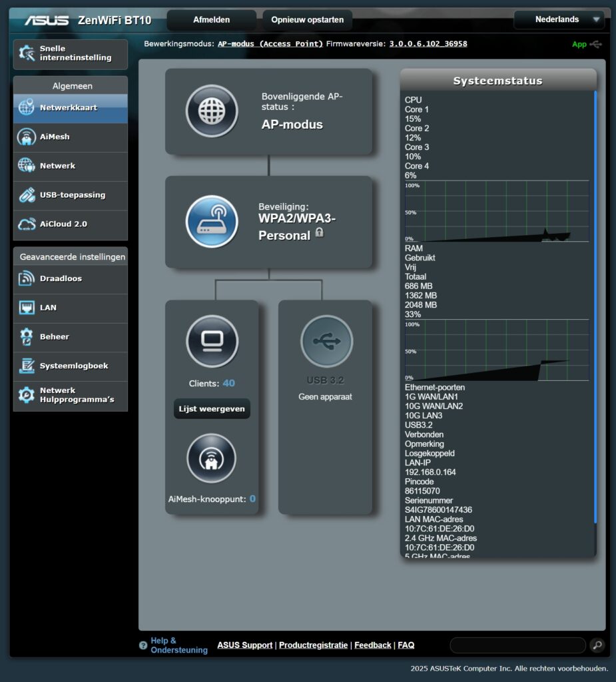Click the globe icon for AP status
Viewport: 616px width, 682px height.
tap(211, 111)
